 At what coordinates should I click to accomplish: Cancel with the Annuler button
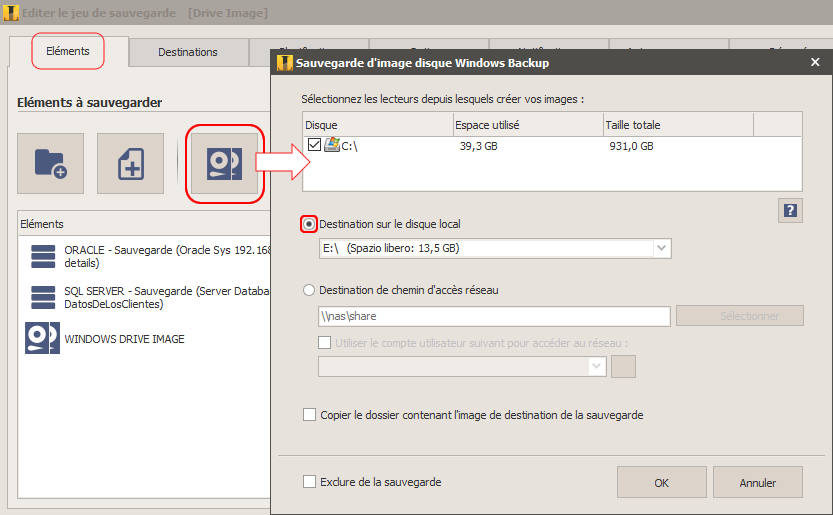tap(758, 483)
